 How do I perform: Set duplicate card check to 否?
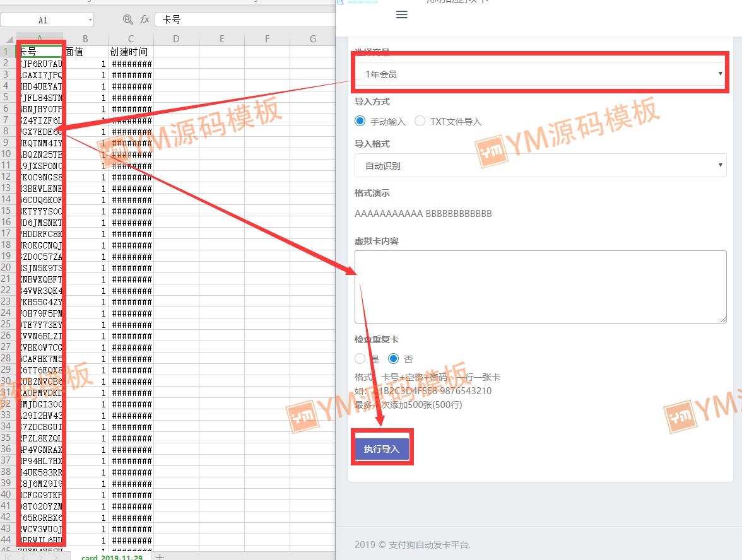[x=394, y=359]
